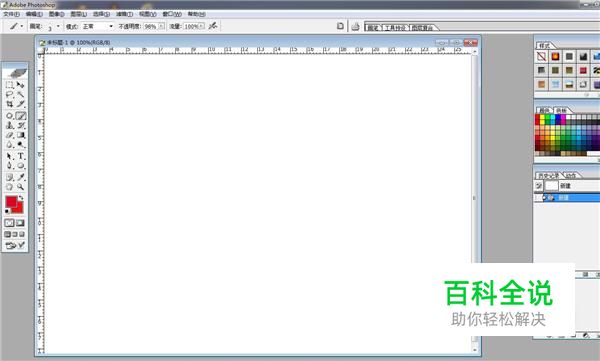Viewport: 600px width, 361px height.
Task: Enable the airbrush option in options bar
Action: tap(213, 26)
